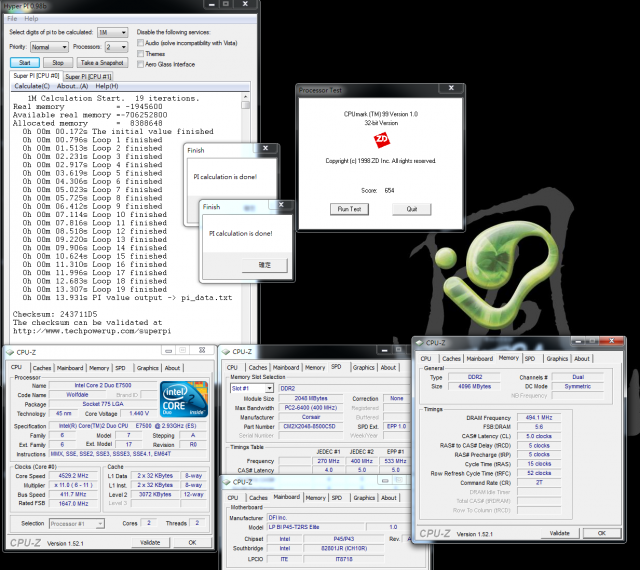Screen dimensions: 640x570
Task: Open About tab in CPU-Z Memory window
Action: [x=582, y=358]
